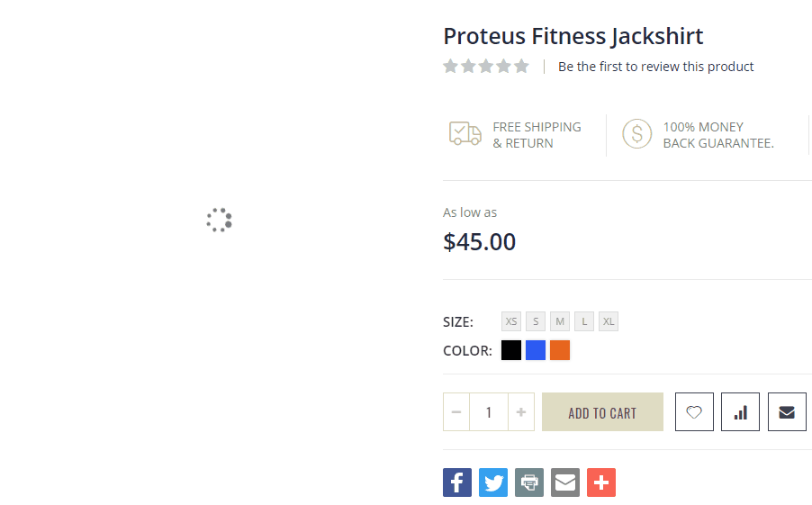Select size S swatch
Viewport: 812px width, 505px height.
(x=536, y=321)
